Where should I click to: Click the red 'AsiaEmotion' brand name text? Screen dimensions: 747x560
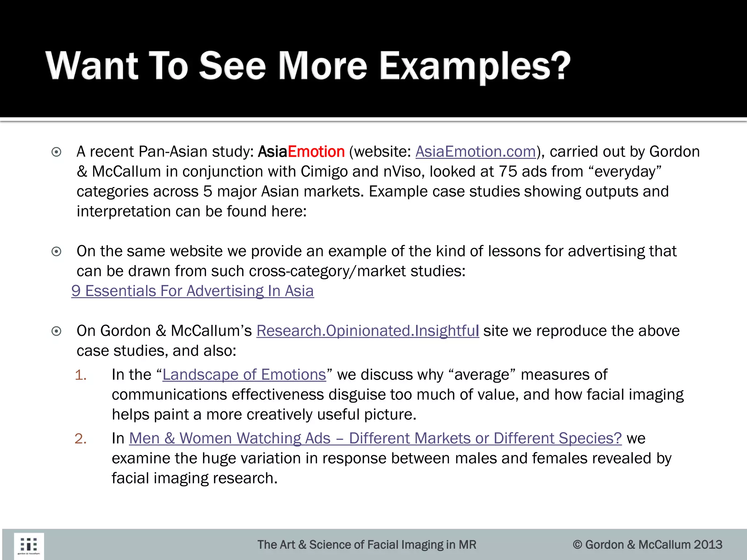click(x=301, y=152)
